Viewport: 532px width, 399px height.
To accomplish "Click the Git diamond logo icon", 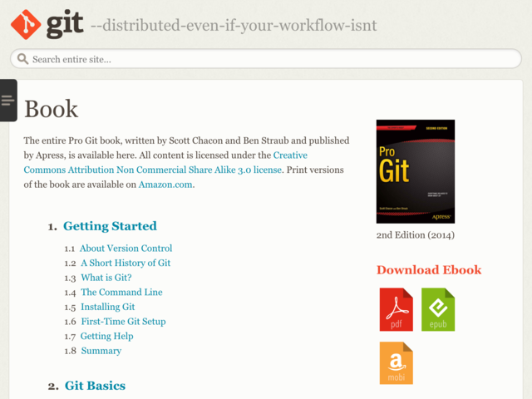I will (26, 25).
